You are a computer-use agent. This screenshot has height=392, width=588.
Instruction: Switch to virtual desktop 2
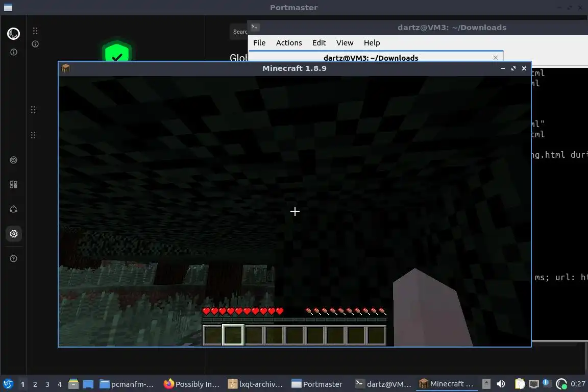tap(35, 384)
